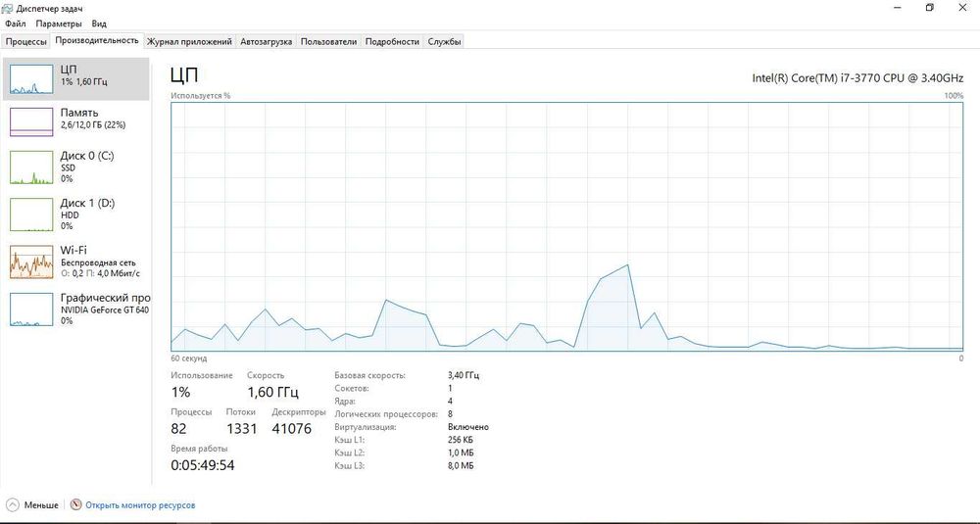Viewport: 980px width, 524px height.
Task: Click the Логических процессоров label
Action: 384,414
